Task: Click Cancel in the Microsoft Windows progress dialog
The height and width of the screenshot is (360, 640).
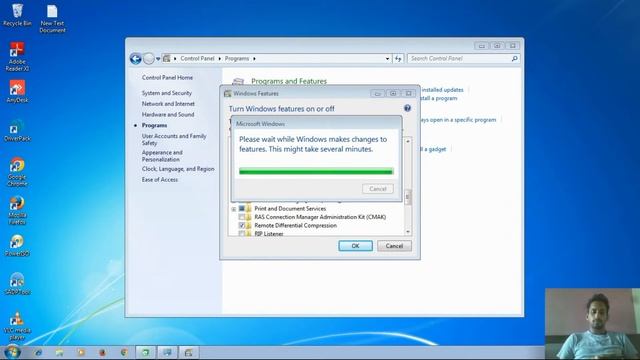Action: (378, 189)
